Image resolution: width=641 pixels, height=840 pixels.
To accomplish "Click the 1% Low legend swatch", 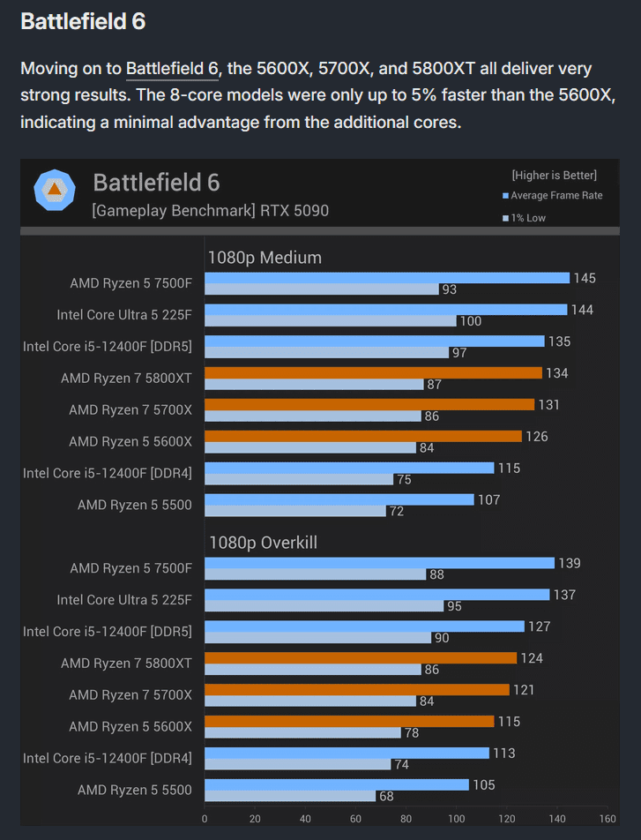I will click(505, 218).
